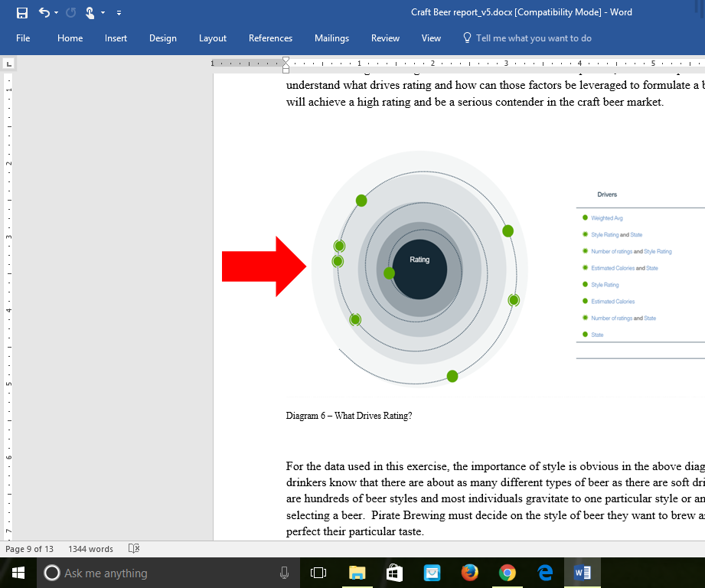Redo the last action
Screen dimensions: 705x588
pos(71,12)
